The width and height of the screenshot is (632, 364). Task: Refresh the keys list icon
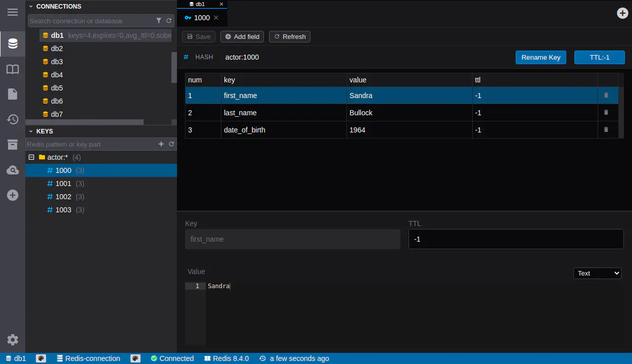171,144
